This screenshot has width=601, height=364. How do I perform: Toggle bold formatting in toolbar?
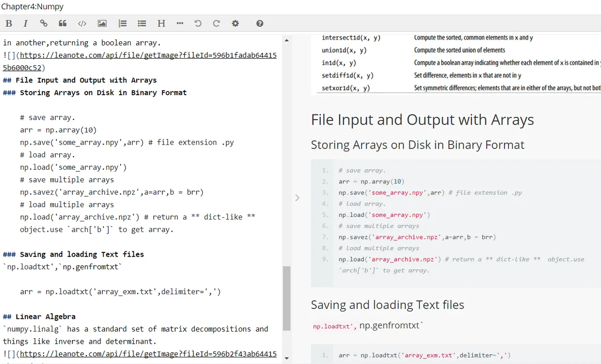pyautogui.click(x=8, y=23)
